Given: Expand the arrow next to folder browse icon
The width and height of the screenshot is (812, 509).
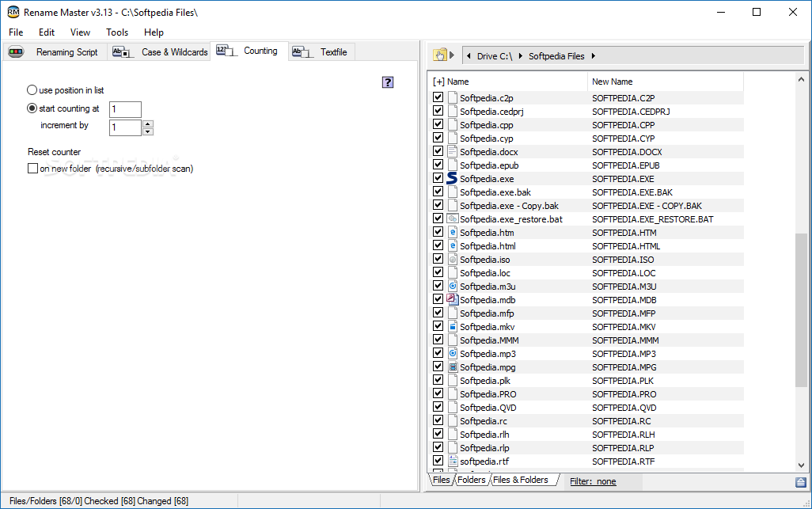Looking at the screenshot, I should pos(452,55).
